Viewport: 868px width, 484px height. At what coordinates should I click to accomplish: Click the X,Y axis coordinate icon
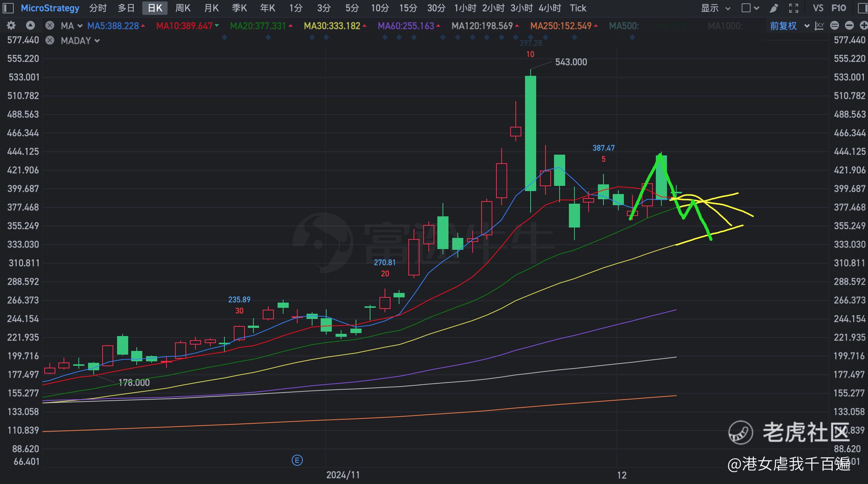[x=819, y=26]
